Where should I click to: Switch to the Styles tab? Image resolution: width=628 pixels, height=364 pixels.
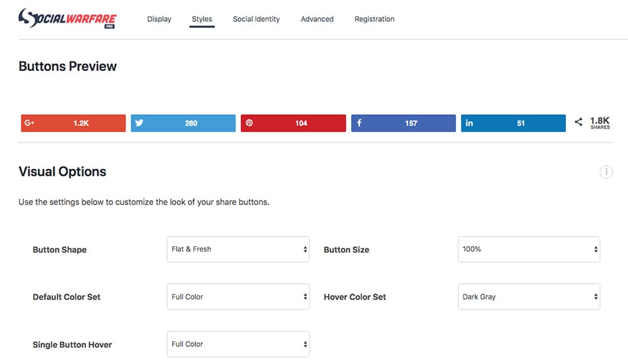[202, 19]
